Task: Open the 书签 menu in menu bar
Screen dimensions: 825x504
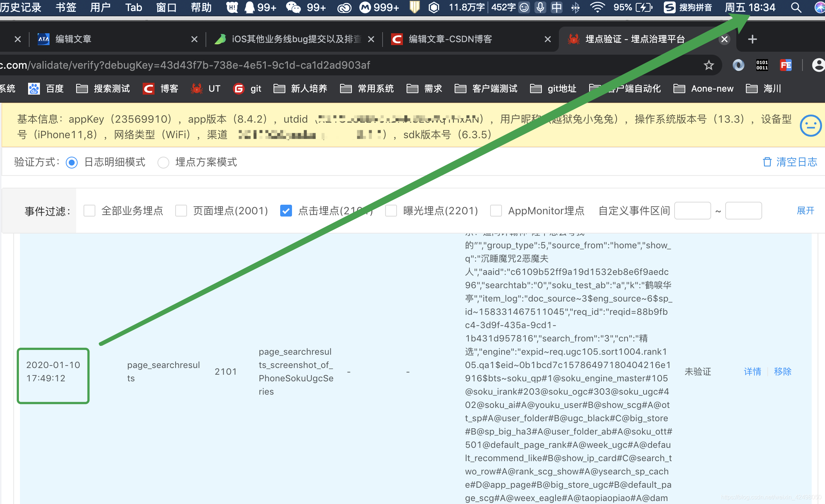Action: pyautogui.click(x=66, y=7)
